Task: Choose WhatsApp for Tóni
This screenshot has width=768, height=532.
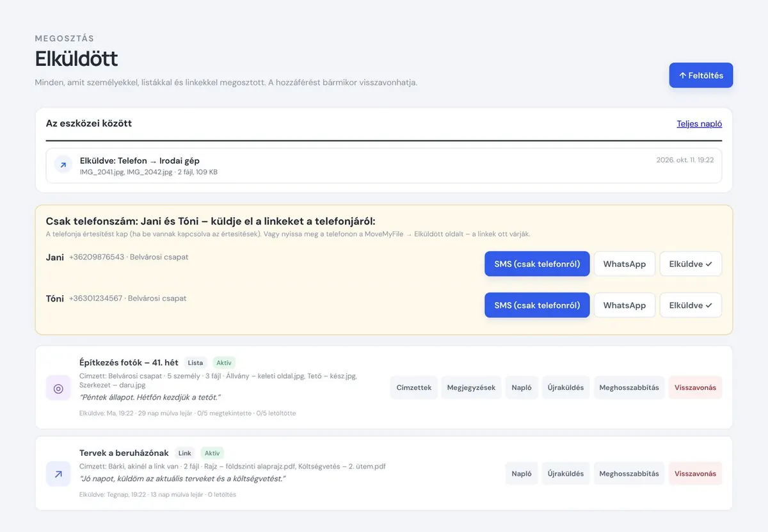Action: 625,305
